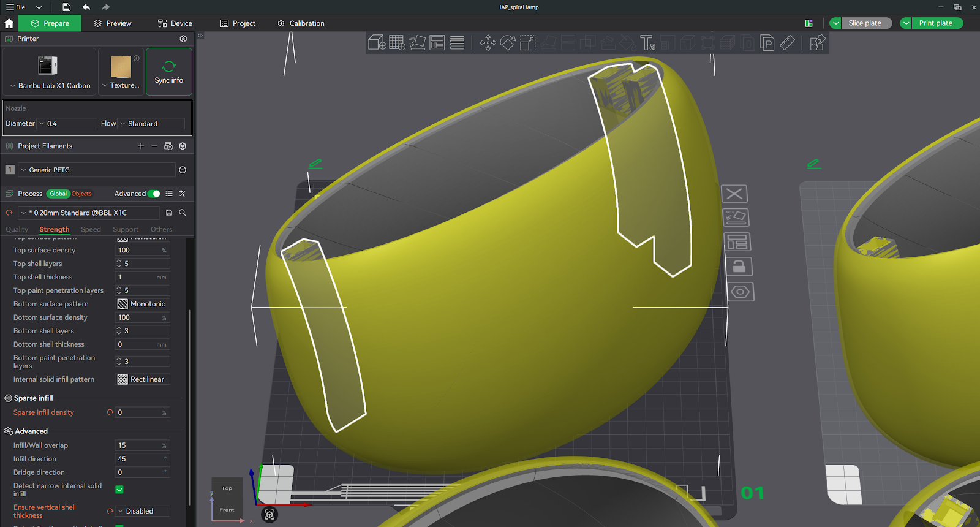Open the nozzle Diameter dropdown

66,124
